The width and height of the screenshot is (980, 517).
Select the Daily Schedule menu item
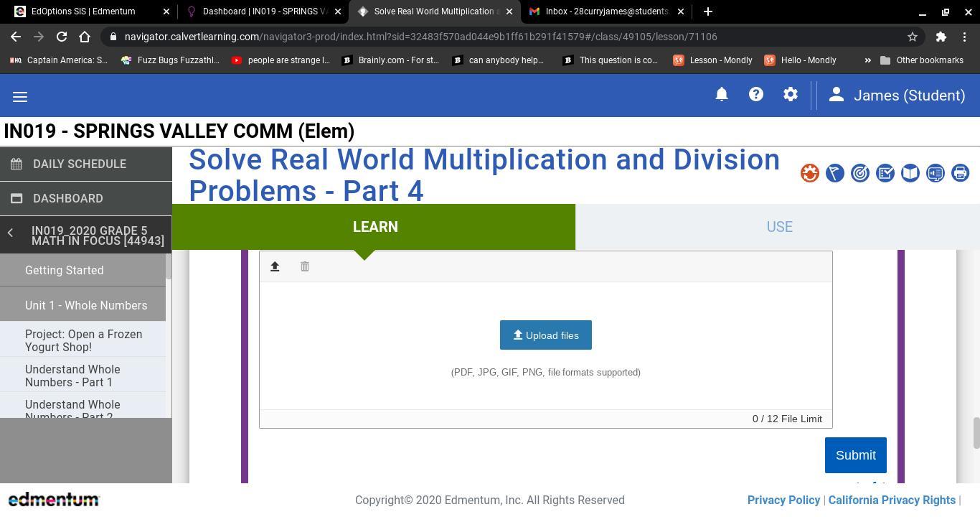click(79, 164)
